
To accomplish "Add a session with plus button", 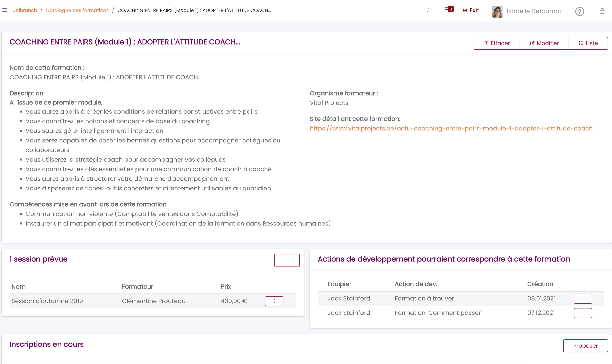I will pyautogui.click(x=287, y=260).
